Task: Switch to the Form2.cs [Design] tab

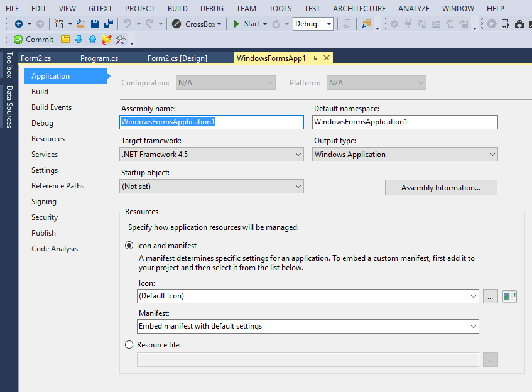Action: pyautogui.click(x=177, y=58)
